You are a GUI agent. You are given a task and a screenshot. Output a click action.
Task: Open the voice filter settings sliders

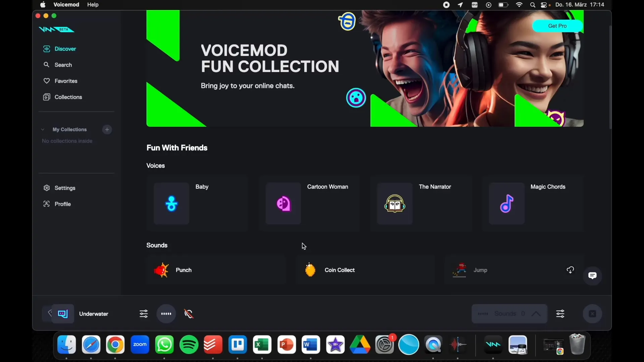click(143, 314)
